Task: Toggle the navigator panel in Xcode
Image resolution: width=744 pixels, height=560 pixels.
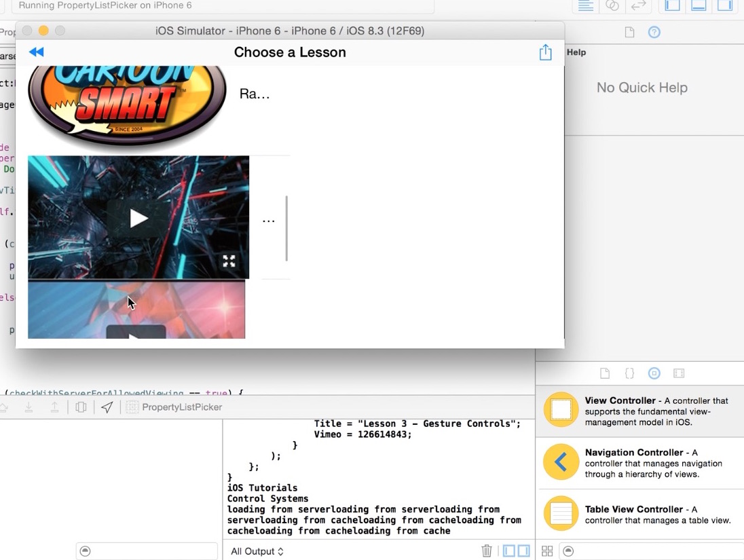Action: [x=672, y=5]
